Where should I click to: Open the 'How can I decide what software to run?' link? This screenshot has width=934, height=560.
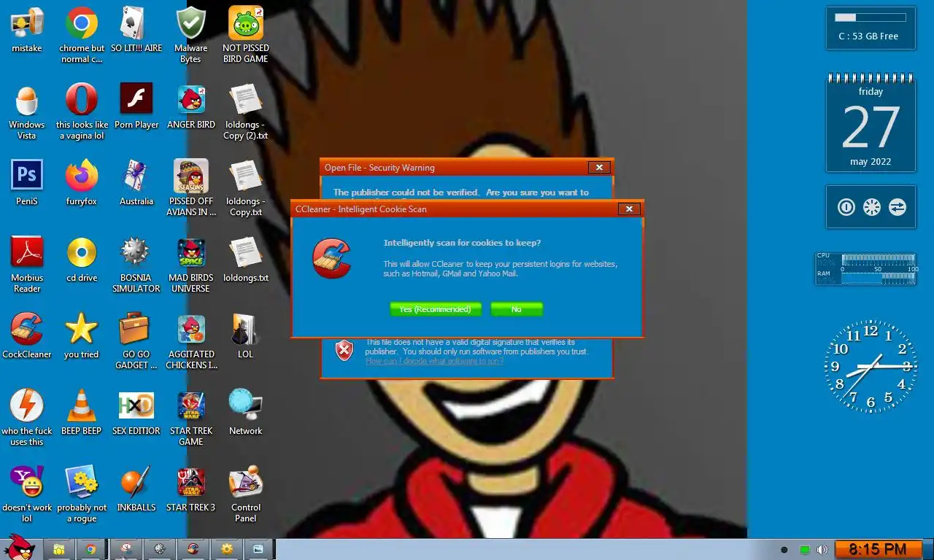pos(434,361)
